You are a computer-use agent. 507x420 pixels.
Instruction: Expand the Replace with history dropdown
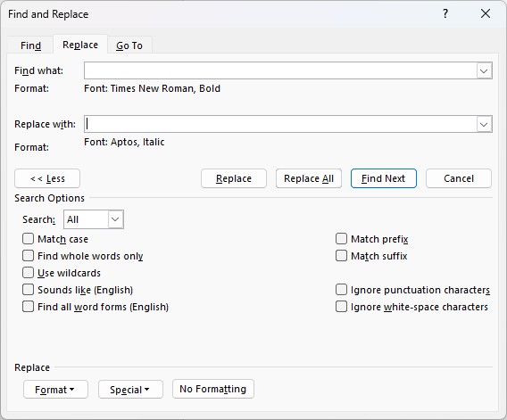point(484,124)
